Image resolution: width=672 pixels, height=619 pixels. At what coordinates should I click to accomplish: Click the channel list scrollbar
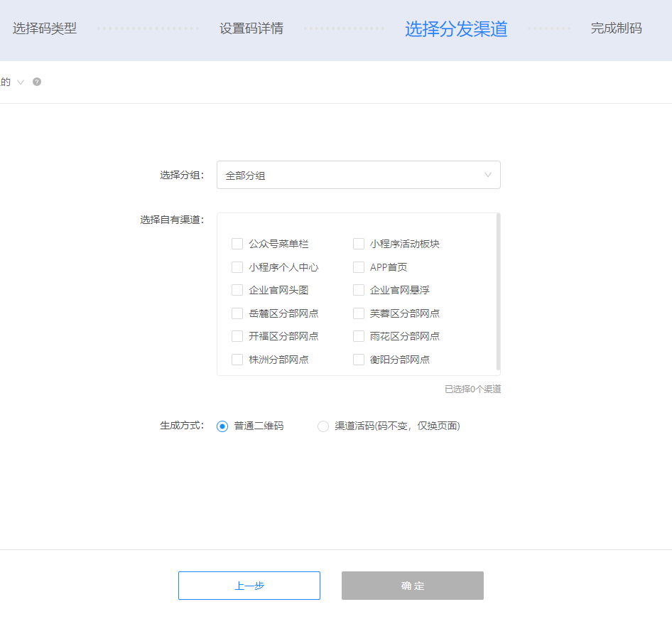click(498, 291)
